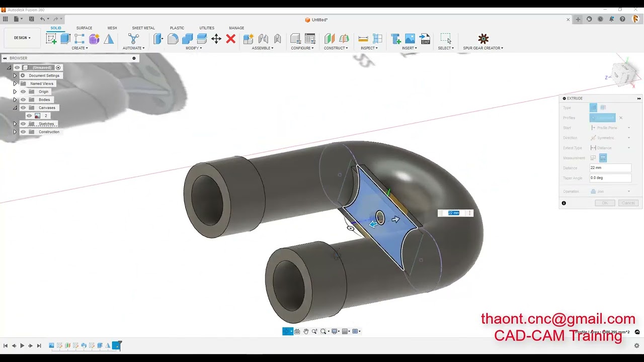
Task: Click the OK button in Extrude dialog
Action: click(605, 203)
